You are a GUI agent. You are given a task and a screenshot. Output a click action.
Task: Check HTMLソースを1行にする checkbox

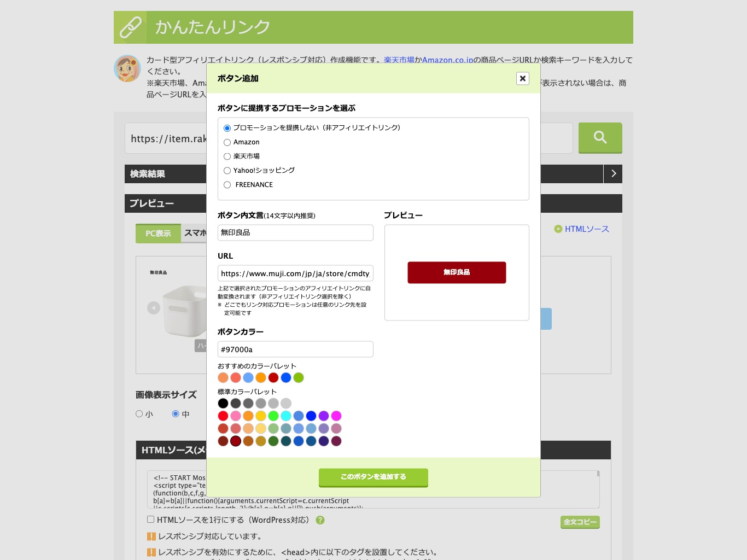[x=150, y=520]
